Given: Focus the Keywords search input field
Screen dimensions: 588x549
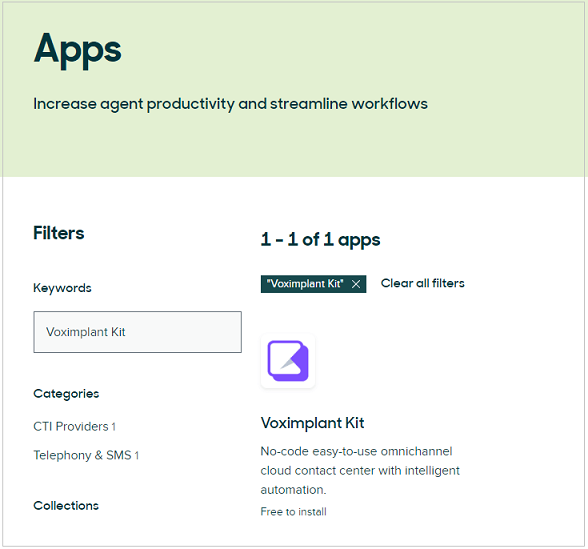Looking at the screenshot, I should [x=137, y=332].
